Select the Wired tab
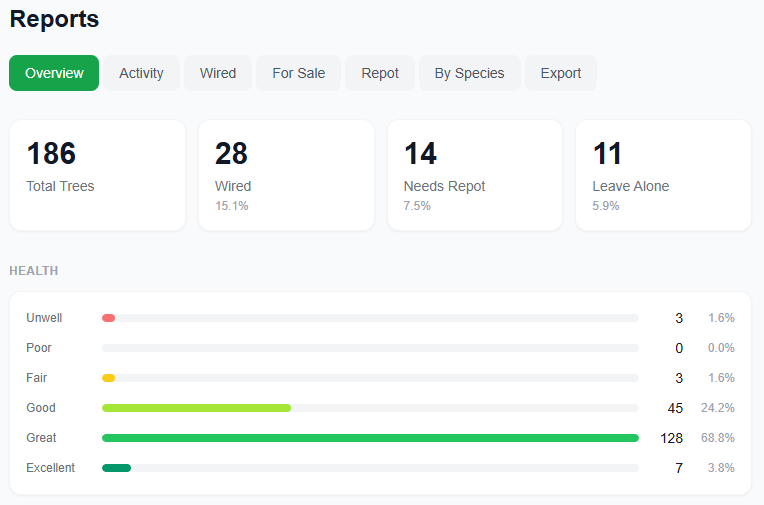This screenshot has height=505, width=764. (x=218, y=73)
